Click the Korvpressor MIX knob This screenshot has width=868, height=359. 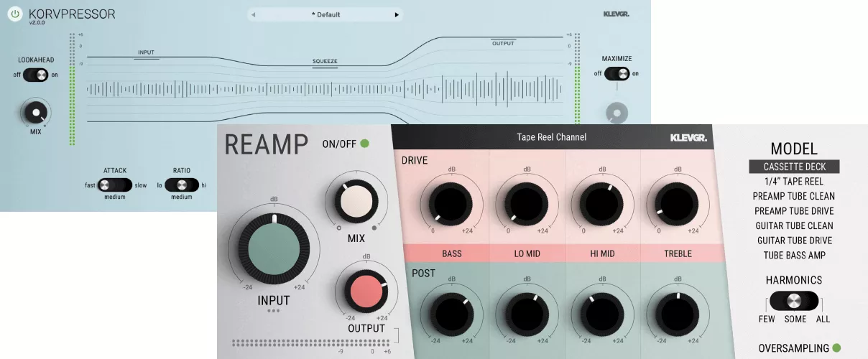point(35,113)
